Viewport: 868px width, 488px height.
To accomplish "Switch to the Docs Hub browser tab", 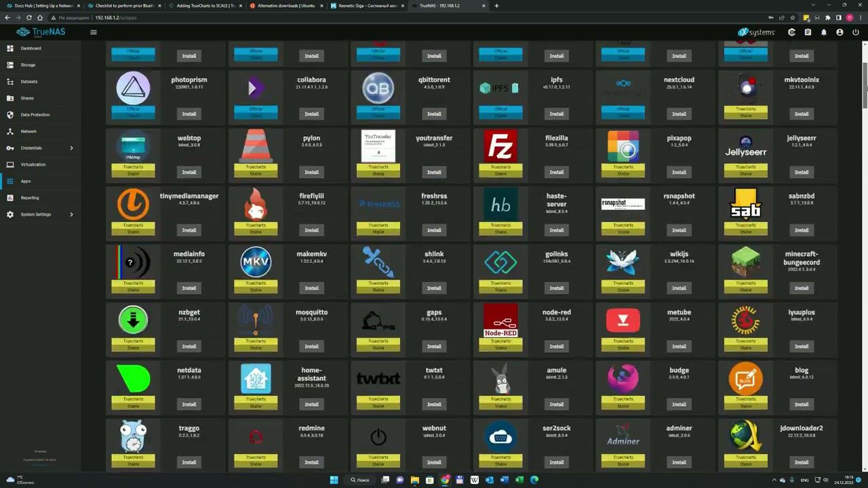I will click(42, 5).
